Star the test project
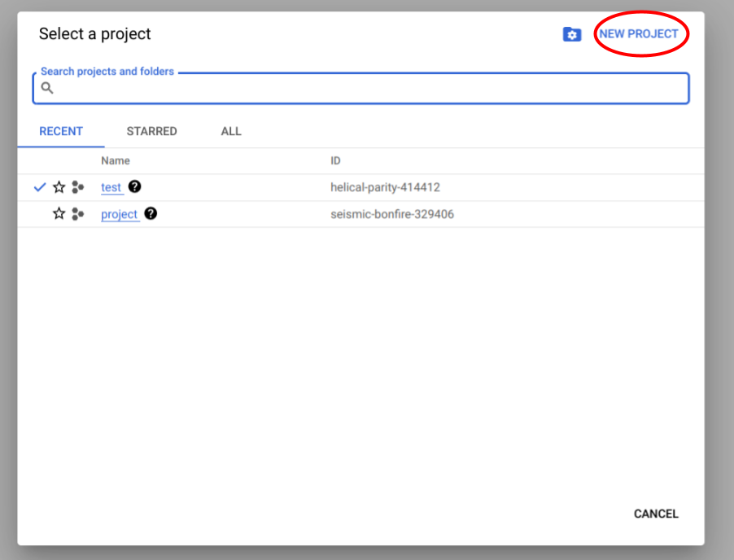734x560 pixels. coord(59,187)
